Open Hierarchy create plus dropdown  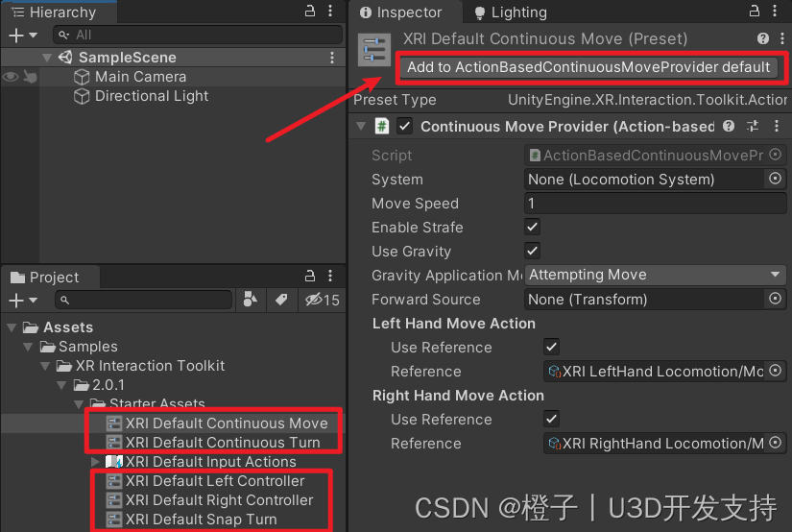(23, 35)
